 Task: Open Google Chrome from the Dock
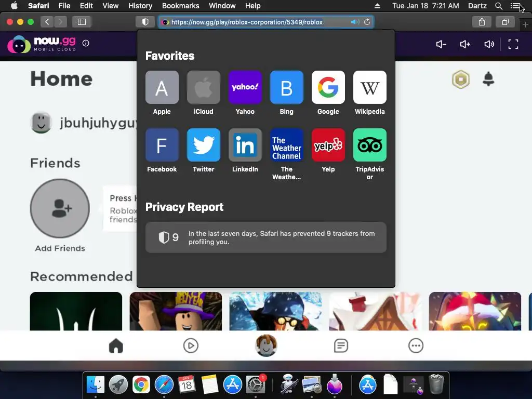[141, 385]
